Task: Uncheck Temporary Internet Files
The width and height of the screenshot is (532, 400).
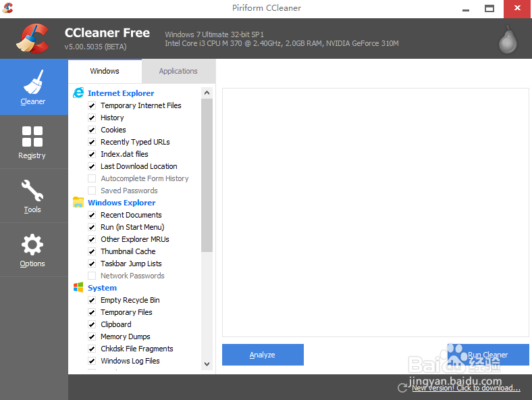Action: point(92,105)
